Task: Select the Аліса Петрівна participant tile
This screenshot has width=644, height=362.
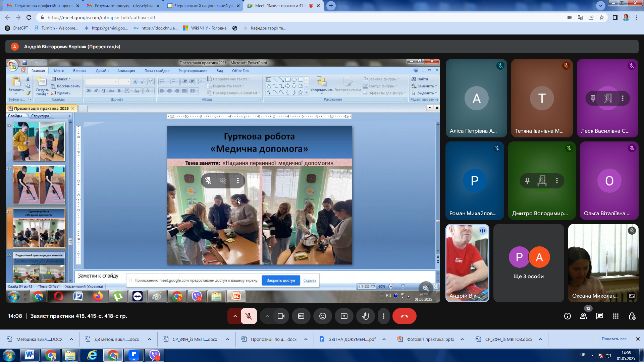Action: [x=476, y=98]
